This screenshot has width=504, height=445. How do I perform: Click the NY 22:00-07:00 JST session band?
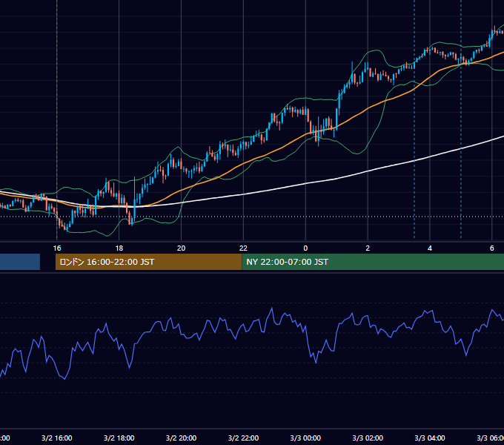(x=373, y=262)
